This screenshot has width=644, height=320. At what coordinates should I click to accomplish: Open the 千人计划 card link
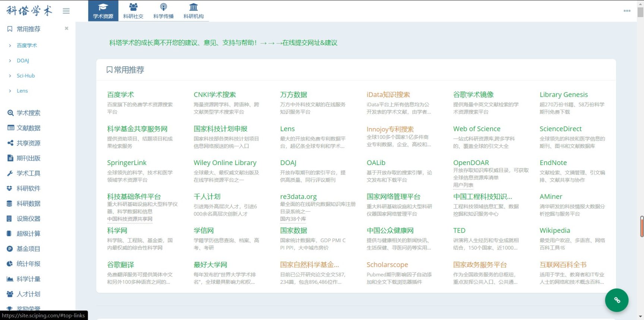[207, 197]
